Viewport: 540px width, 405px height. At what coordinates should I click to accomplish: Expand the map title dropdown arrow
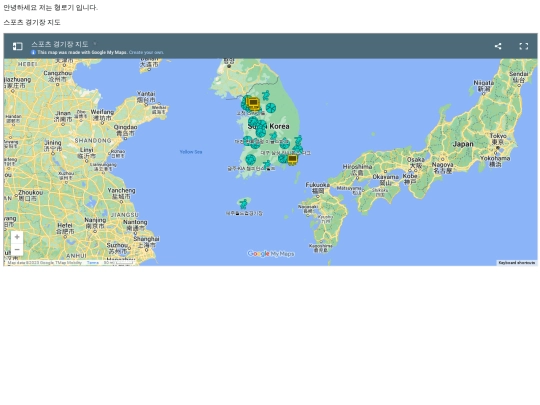(x=95, y=44)
